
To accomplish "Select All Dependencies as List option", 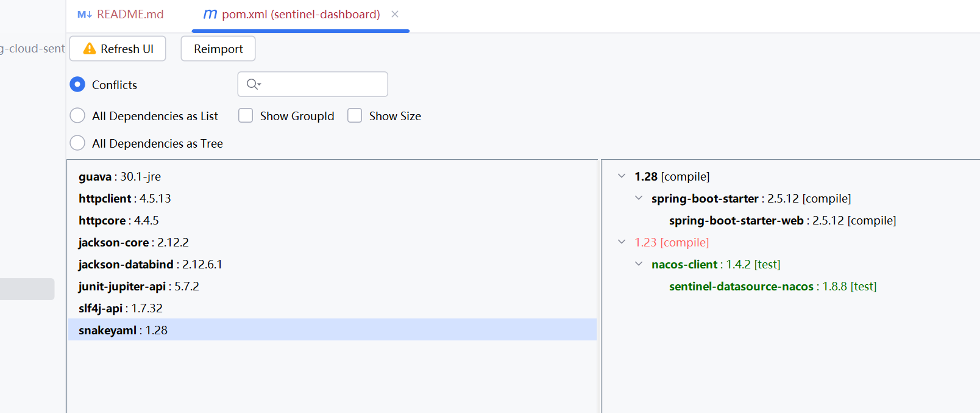I will click(x=77, y=115).
